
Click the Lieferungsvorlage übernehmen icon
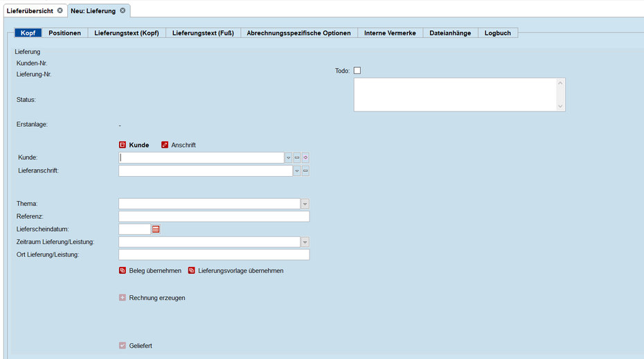pos(191,270)
